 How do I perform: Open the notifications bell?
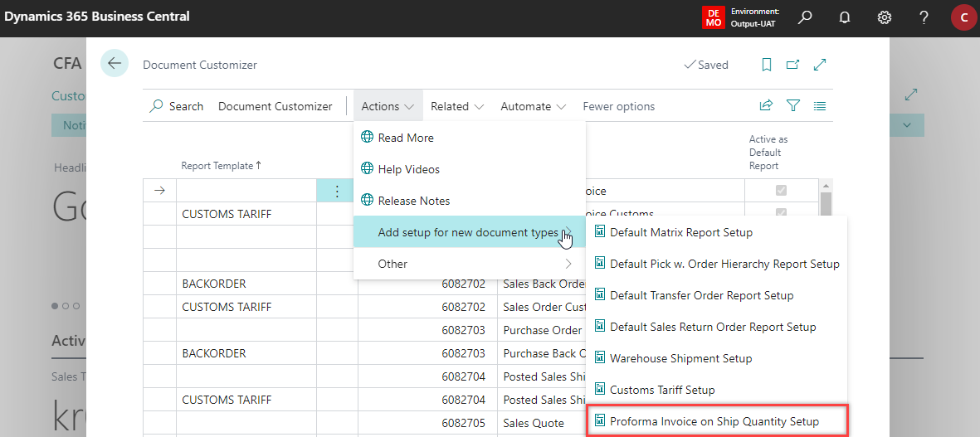pyautogui.click(x=845, y=17)
